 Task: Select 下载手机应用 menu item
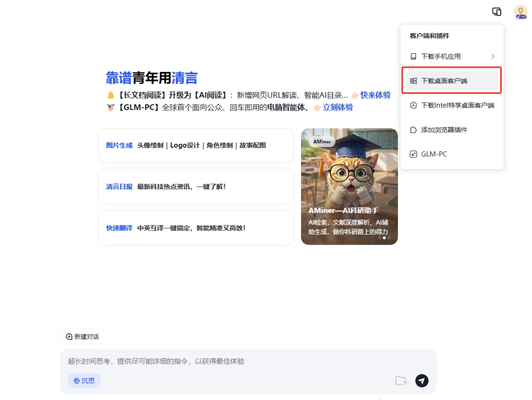pos(452,56)
